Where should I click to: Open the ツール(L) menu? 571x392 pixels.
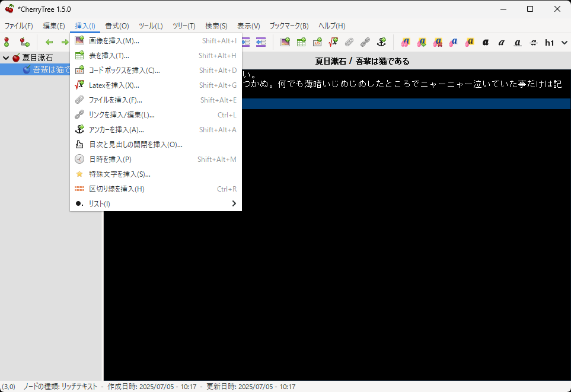click(151, 26)
